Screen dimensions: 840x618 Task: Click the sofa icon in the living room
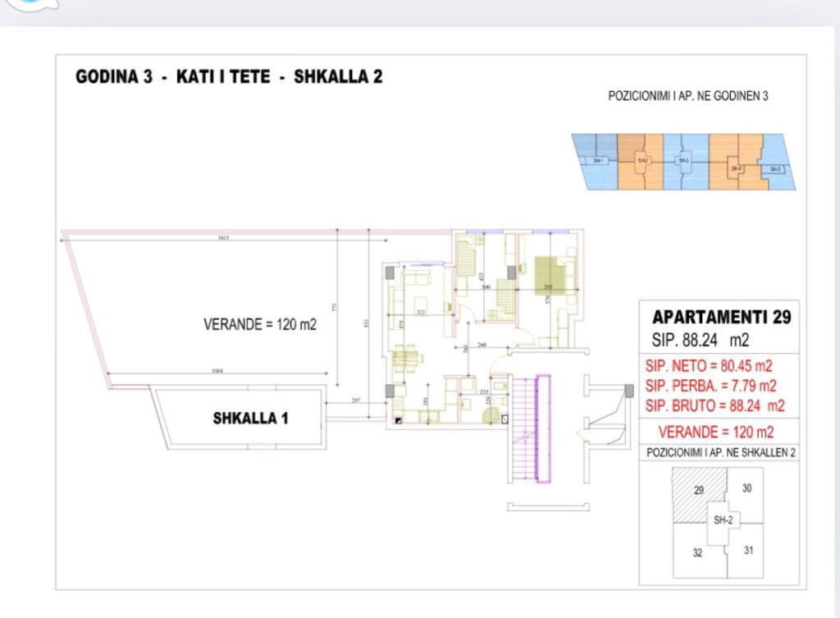[x=417, y=279]
